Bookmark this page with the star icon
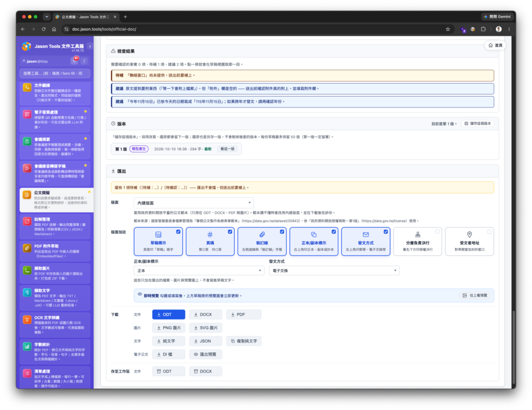 448,29
